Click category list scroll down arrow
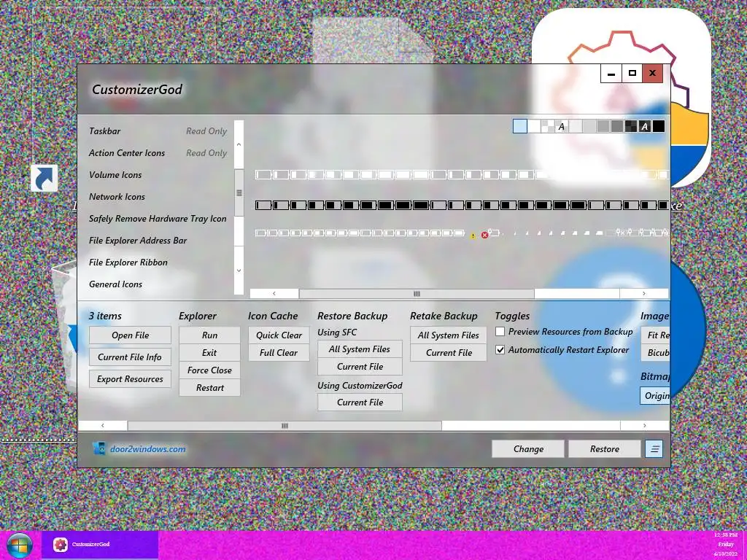The width and height of the screenshot is (747, 560). coord(239,271)
